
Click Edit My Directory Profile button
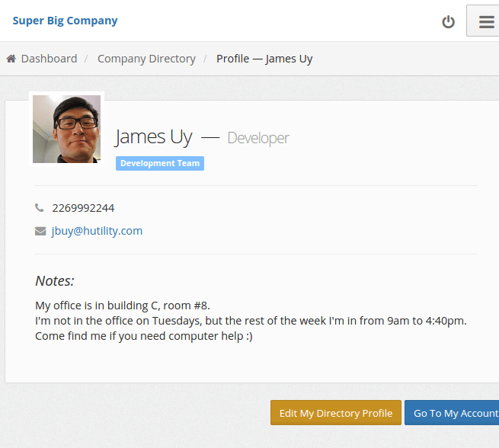point(336,413)
